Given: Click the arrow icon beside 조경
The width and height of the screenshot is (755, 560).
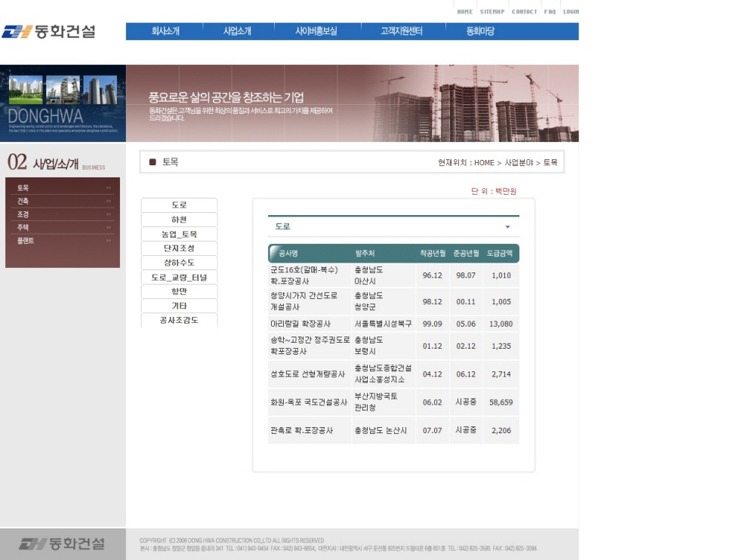Looking at the screenshot, I should click(109, 214).
